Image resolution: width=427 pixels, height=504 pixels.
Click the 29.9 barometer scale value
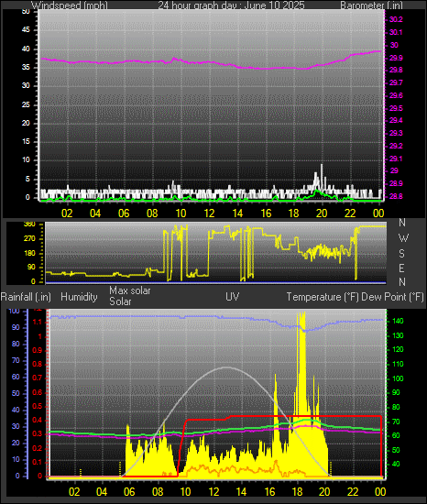396,58
